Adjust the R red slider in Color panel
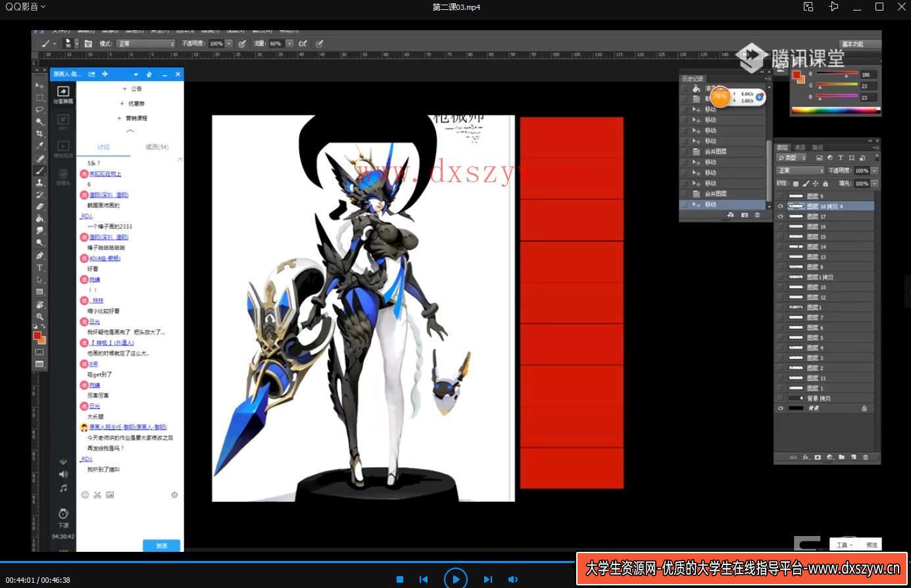The height and width of the screenshot is (588, 911). [837, 75]
